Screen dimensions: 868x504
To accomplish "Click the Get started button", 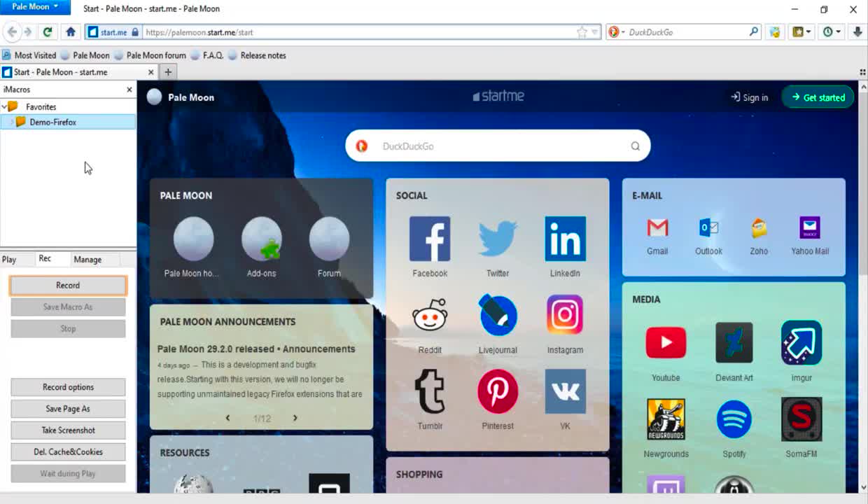I will 818,97.
